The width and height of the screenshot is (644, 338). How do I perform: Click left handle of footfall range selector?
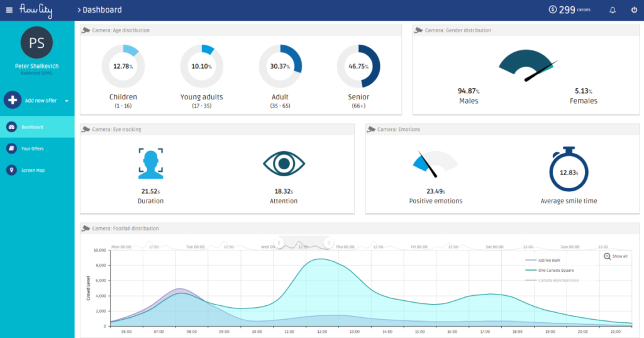[x=279, y=243]
